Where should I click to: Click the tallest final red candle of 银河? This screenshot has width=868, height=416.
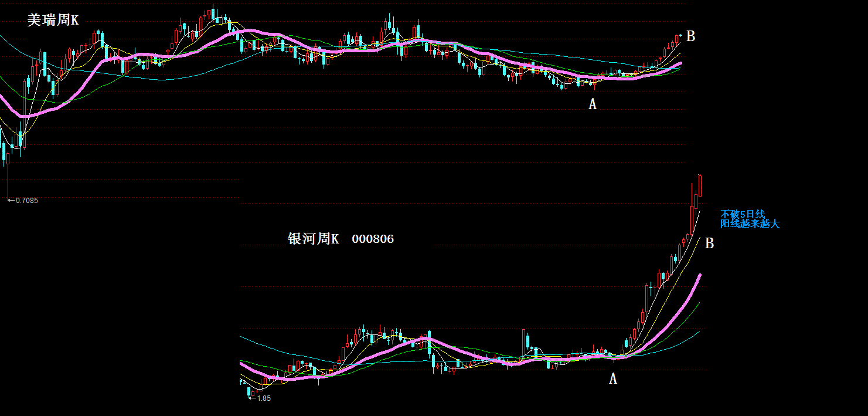click(700, 186)
